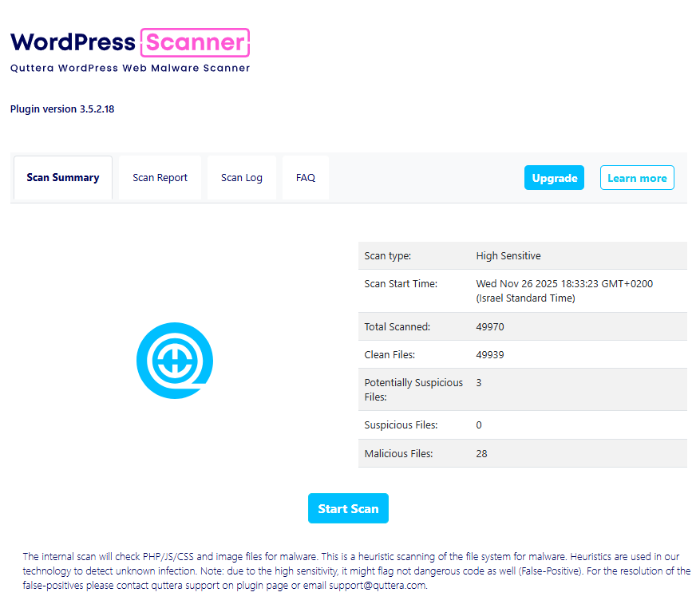
Task: Click the 'High Sensitive' scan type value
Action: 508,255
